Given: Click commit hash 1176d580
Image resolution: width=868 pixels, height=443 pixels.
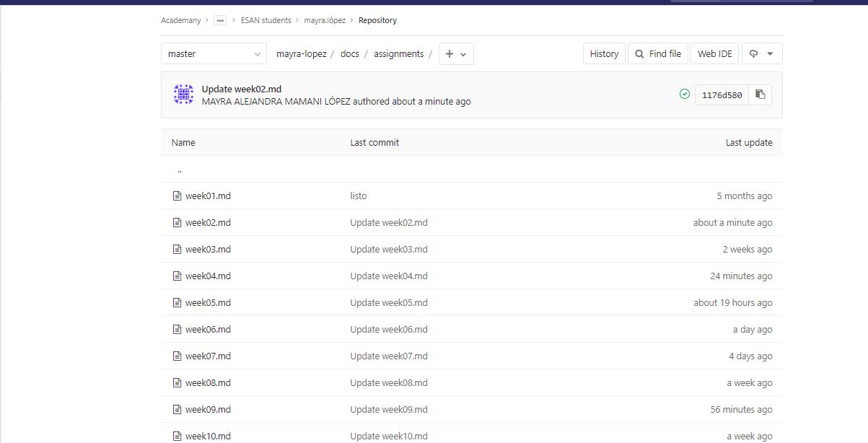Looking at the screenshot, I should tap(722, 95).
